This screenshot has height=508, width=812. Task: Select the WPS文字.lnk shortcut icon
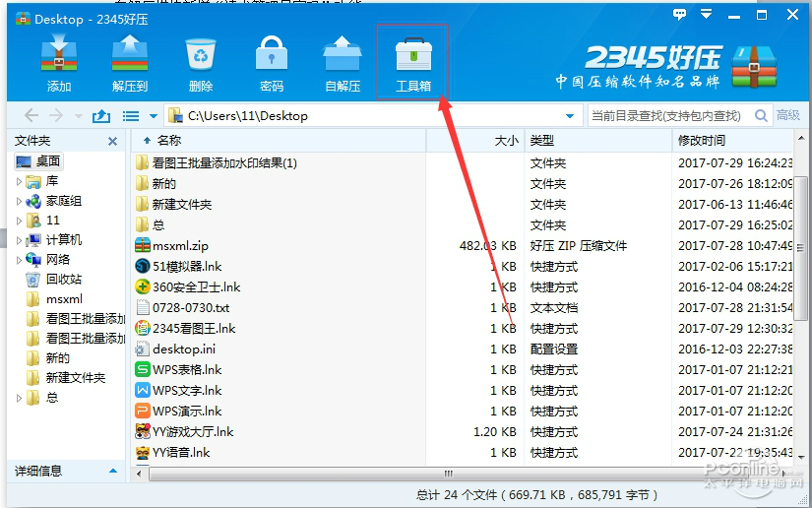pyautogui.click(x=143, y=391)
